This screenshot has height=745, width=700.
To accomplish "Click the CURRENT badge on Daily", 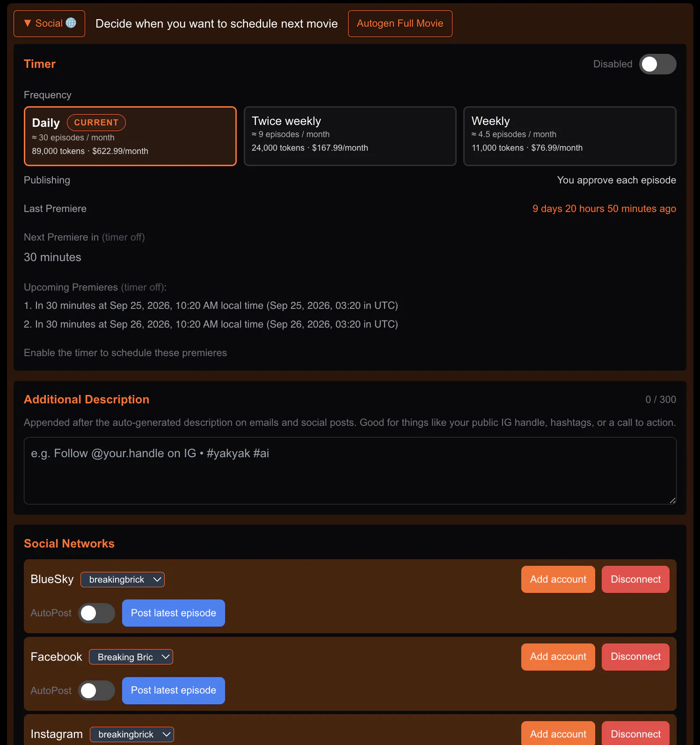I will [x=96, y=123].
